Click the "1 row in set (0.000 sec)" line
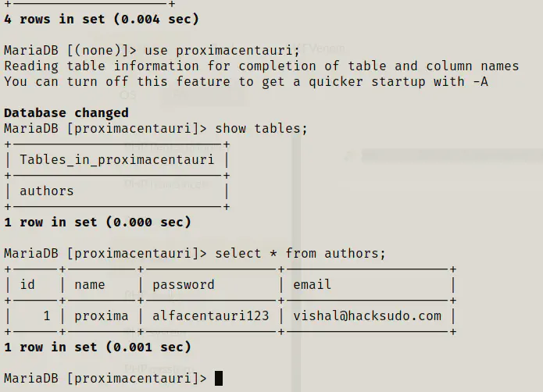Screen dimensions: 543x392 98,223
